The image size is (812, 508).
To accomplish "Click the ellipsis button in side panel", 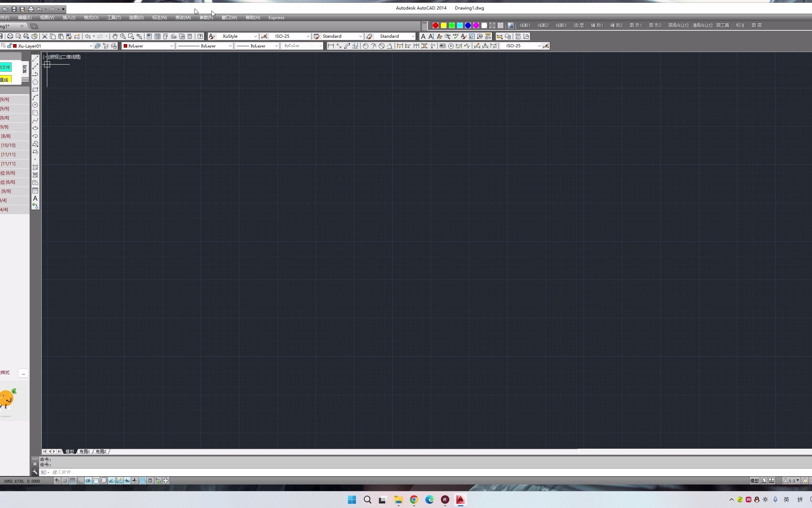I will pos(23,373).
